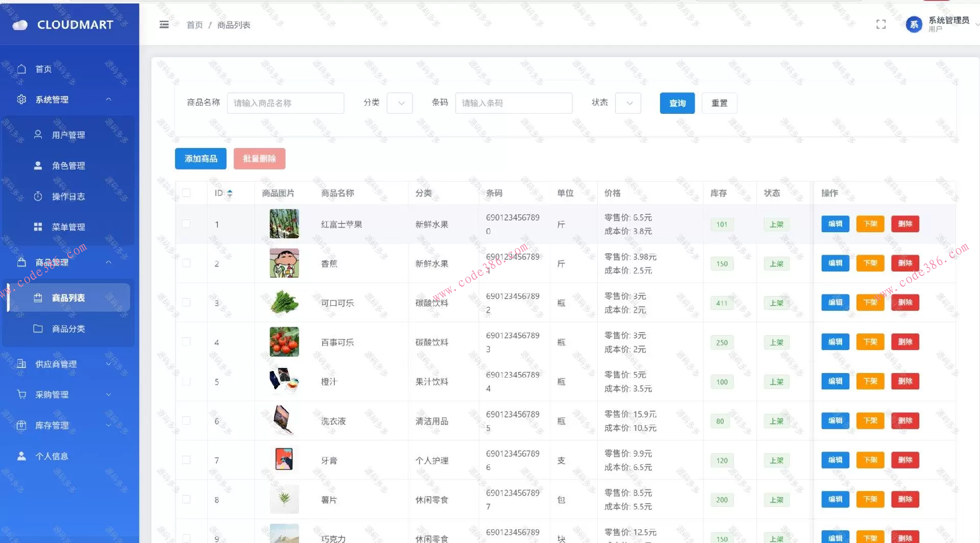Viewport: 980px width, 543px height.
Task: Select the checkbox beside 香蕉
Action: 186,263
